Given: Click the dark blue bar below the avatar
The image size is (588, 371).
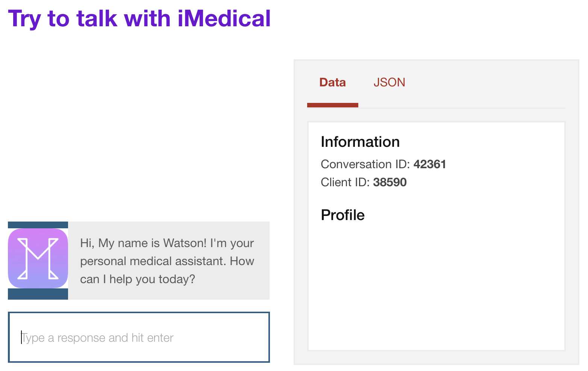Looking at the screenshot, I should tap(38, 294).
